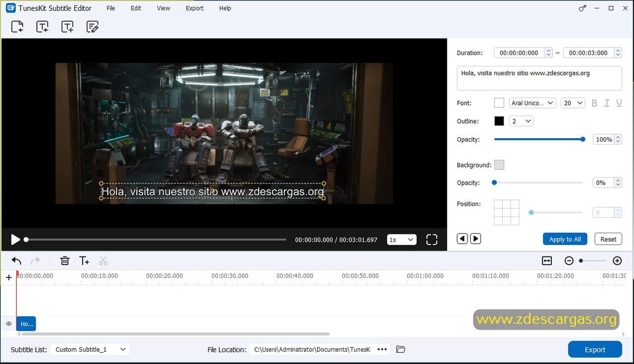
Task: Open the font size dropdown
Action: coord(573,103)
